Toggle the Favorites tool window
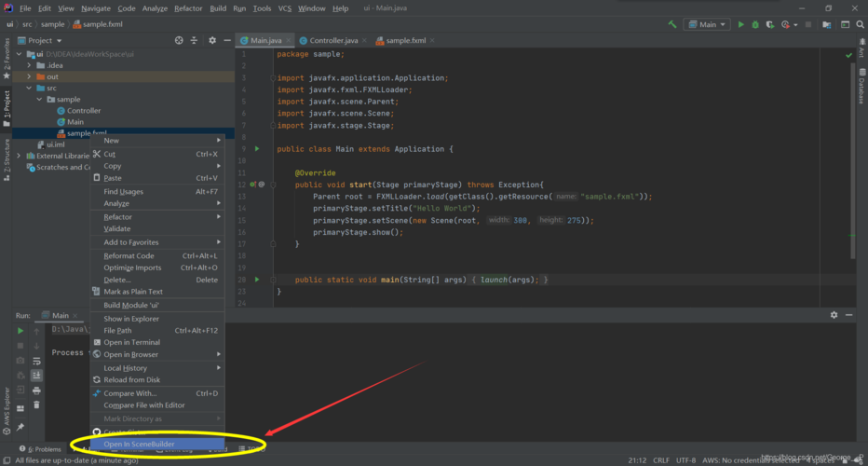The height and width of the screenshot is (466, 868). 7,59
